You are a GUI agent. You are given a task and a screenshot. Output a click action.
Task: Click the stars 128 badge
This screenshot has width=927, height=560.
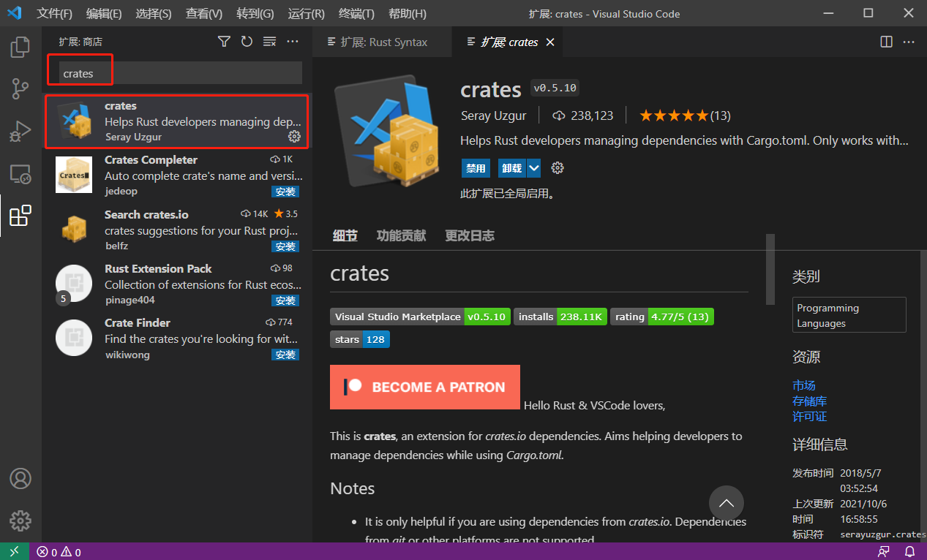pyautogui.click(x=360, y=339)
